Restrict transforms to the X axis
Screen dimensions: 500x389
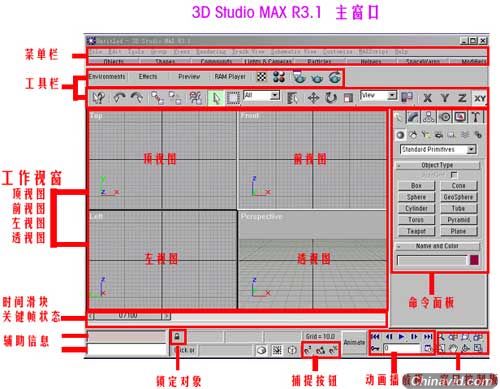(x=427, y=98)
